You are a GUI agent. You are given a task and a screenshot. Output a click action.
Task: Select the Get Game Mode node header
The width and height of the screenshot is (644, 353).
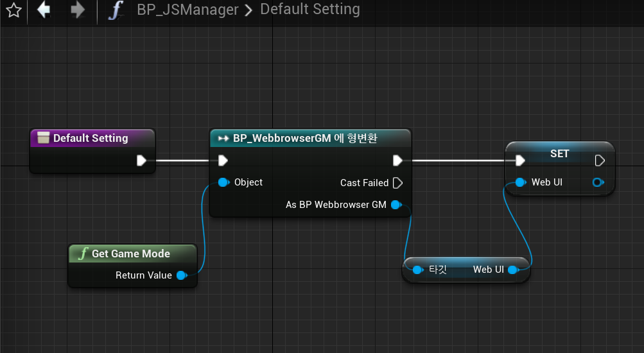pyautogui.click(x=131, y=254)
